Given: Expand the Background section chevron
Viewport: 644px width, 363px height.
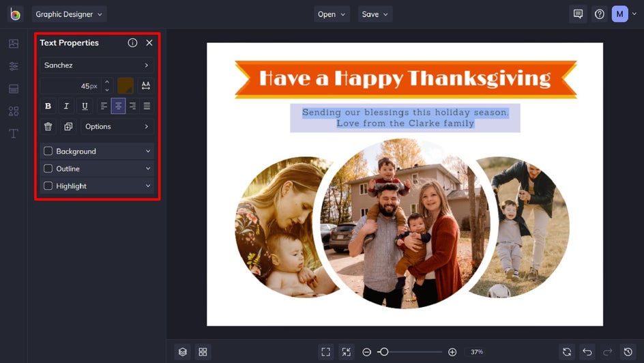Looking at the screenshot, I should pyautogui.click(x=148, y=151).
